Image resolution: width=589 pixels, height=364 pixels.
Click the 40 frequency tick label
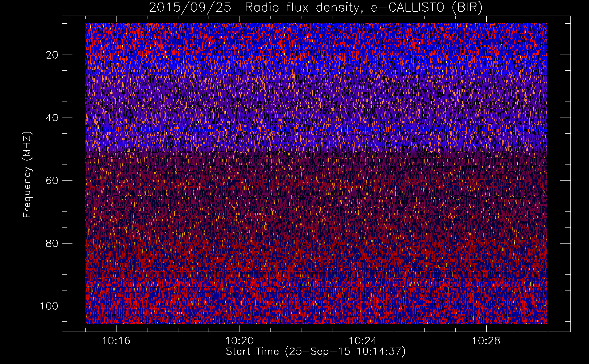click(52, 118)
